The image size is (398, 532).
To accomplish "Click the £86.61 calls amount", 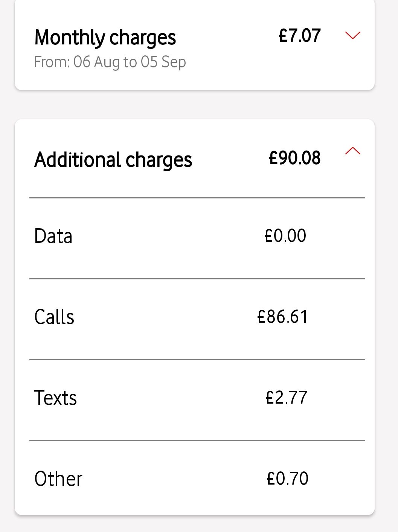I will [282, 317].
